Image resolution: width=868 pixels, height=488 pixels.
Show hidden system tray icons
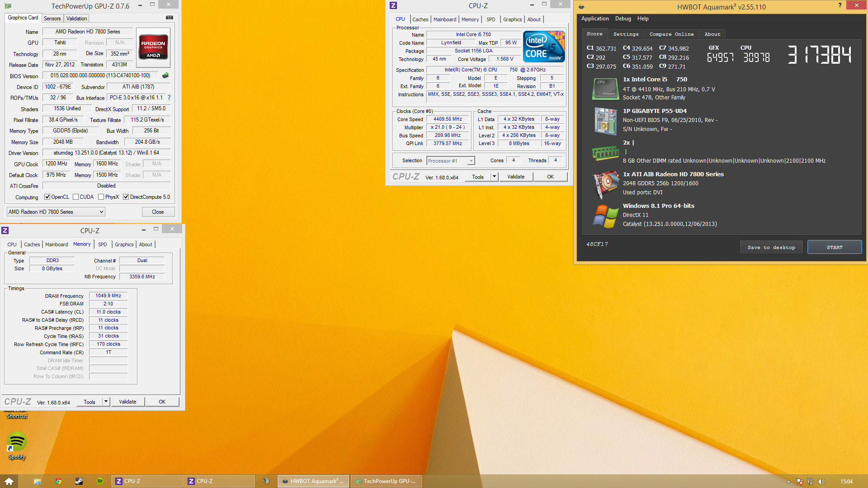tap(788, 482)
